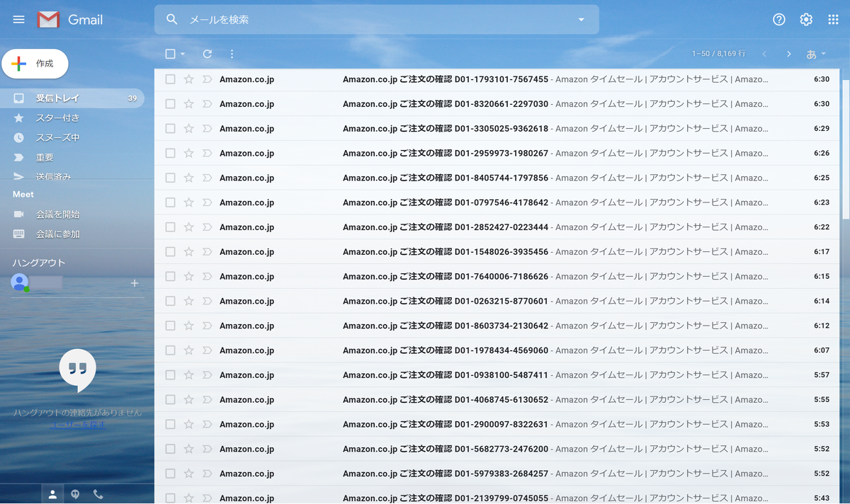Click the Gmail logo

click(70, 20)
